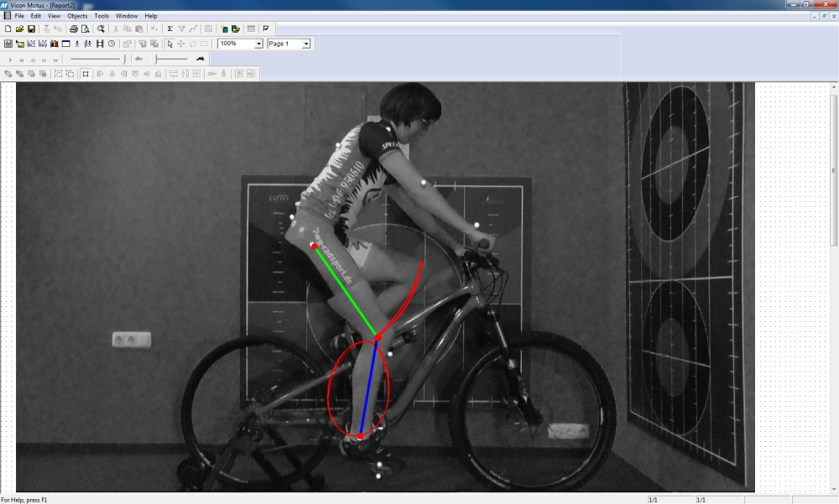The height and width of the screenshot is (504, 839).
Task: Click the red hip marker point
Action: click(314, 246)
